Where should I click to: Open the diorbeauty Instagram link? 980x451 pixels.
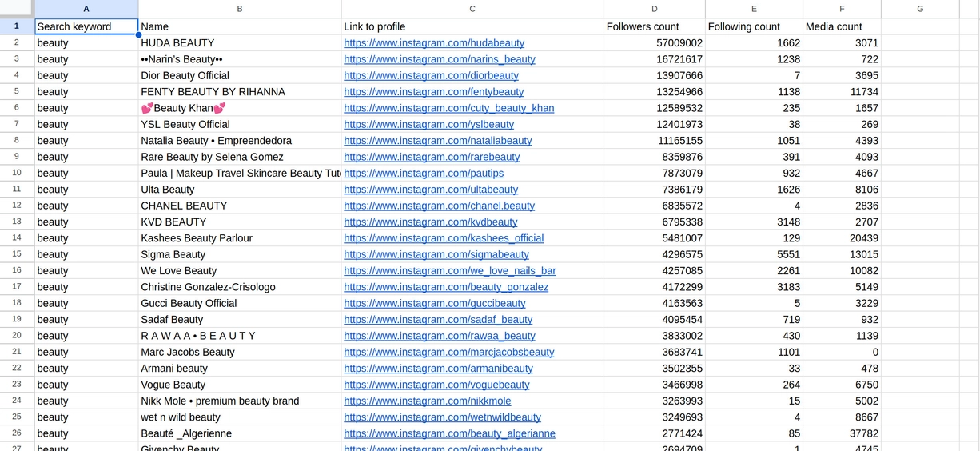tap(431, 76)
